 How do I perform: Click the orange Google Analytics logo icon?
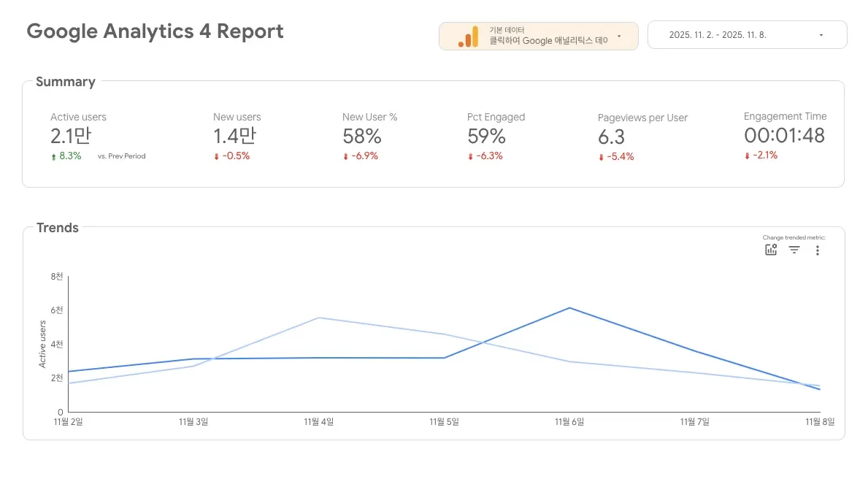468,37
